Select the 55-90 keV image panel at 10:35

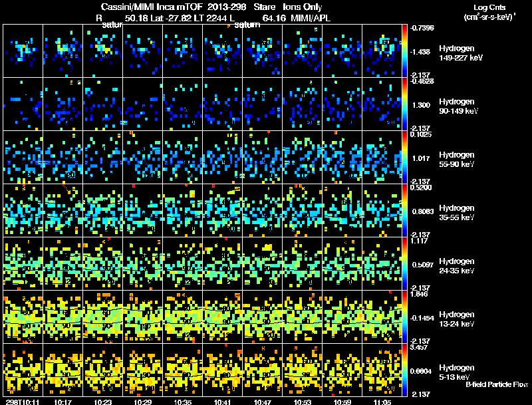[x=182, y=157]
